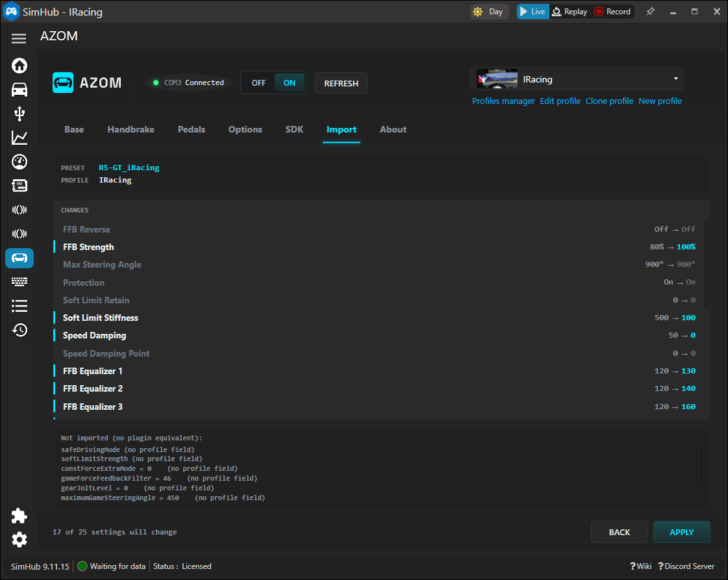The height and width of the screenshot is (580, 728).
Task: Open the car settings sidebar icon
Action: (19, 90)
